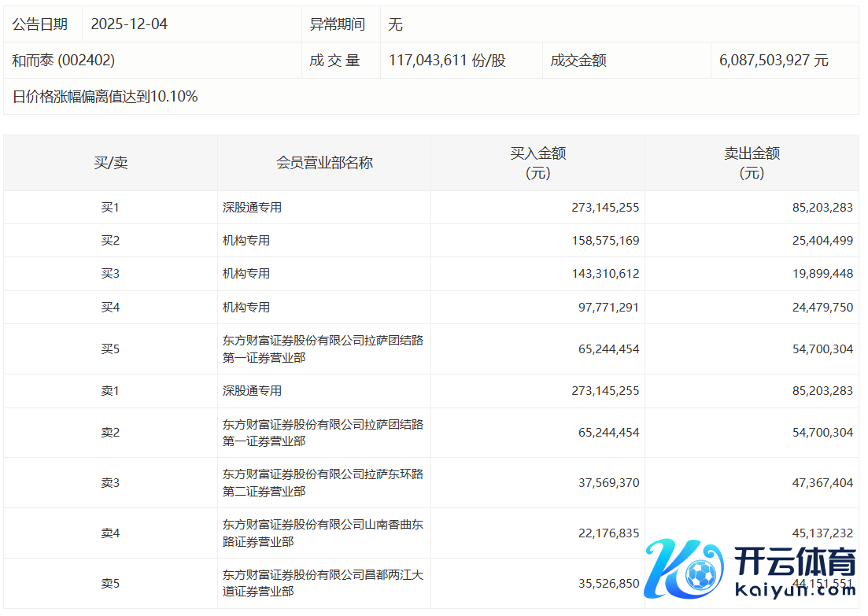Click the announcement date 2025-12-04
The height and width of the screenshot is (616, 868).
click(x=129, y=24)
